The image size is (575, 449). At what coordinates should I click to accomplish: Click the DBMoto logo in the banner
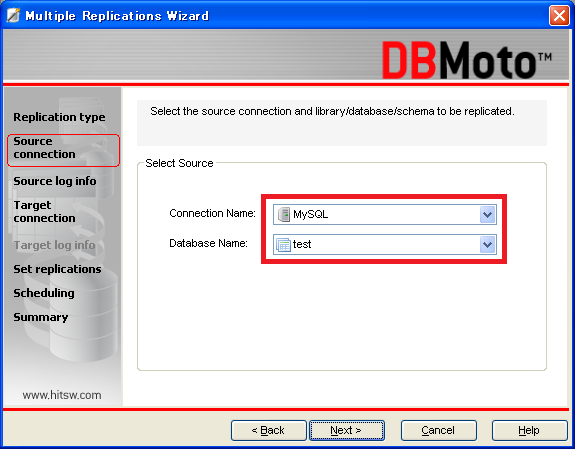click(466, 60)
